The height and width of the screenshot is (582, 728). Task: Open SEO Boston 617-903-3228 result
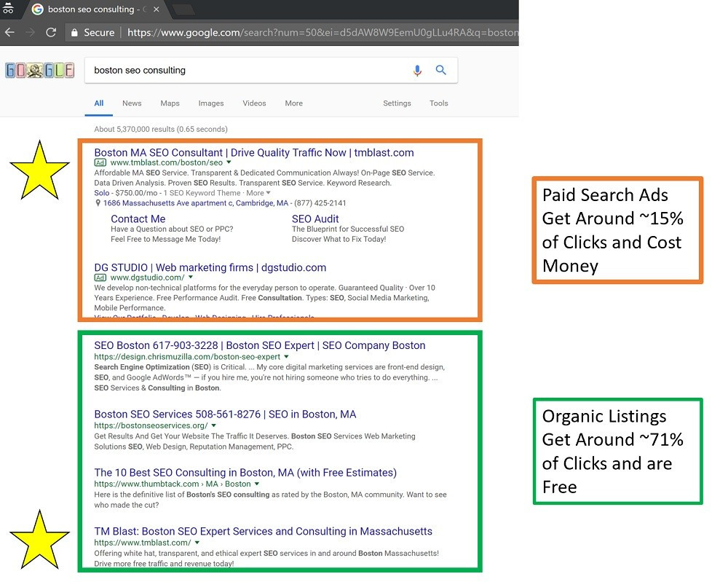pos(260,345)
